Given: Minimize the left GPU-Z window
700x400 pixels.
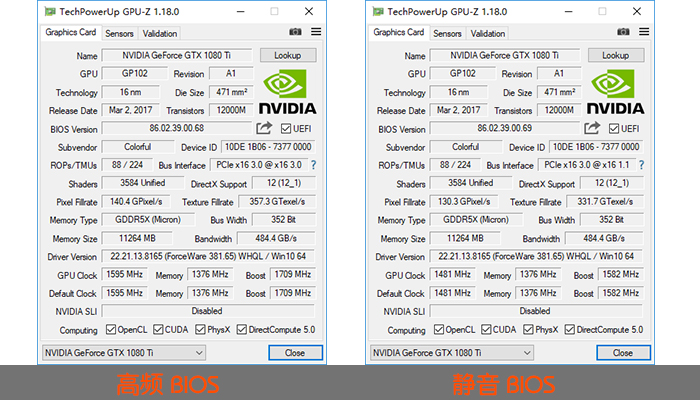Looking at the screenshot, I should pyautogui.click(x=241, y=12).
